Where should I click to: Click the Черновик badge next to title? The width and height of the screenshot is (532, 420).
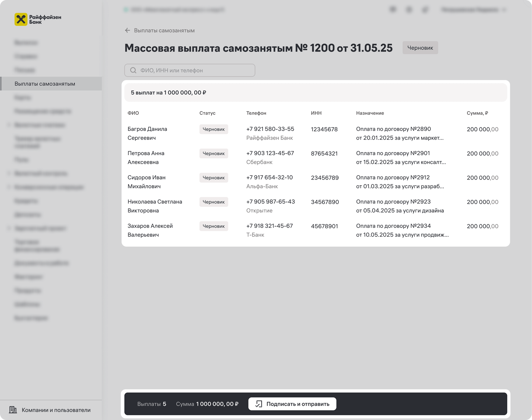[420, 48]
